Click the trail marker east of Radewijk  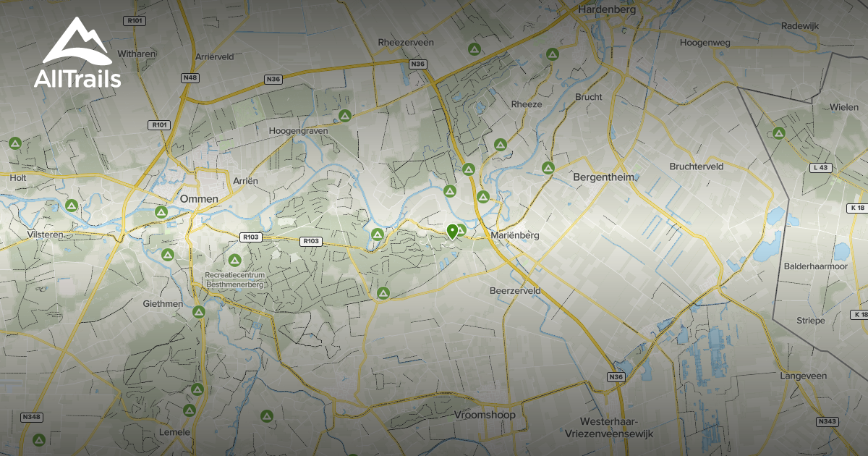click(778, 132)
